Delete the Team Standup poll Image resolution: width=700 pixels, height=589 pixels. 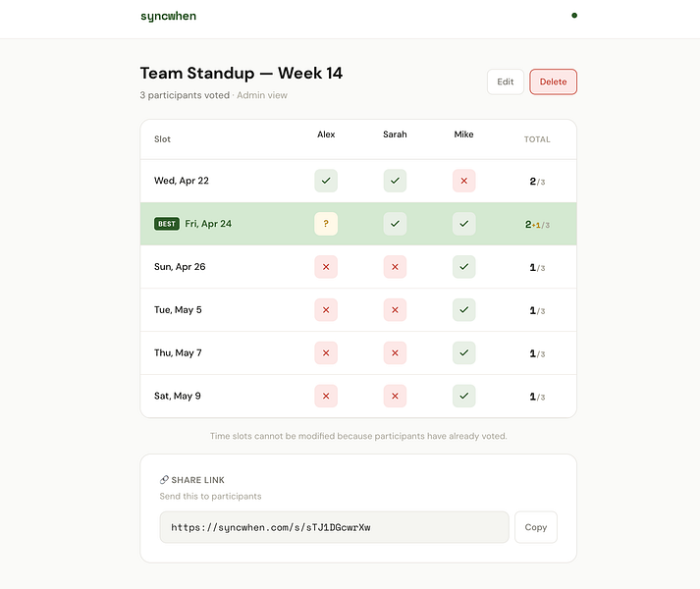553,81
